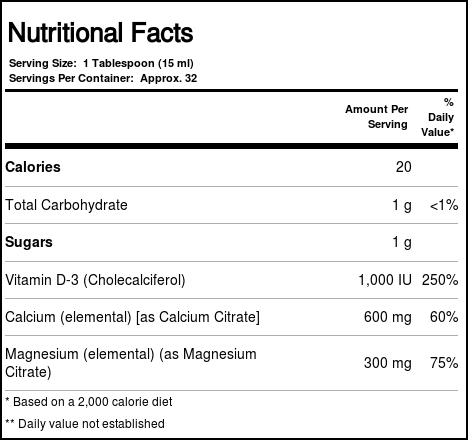Select the Serving Size line
The image size is (468, 440).
coord(101,63)
